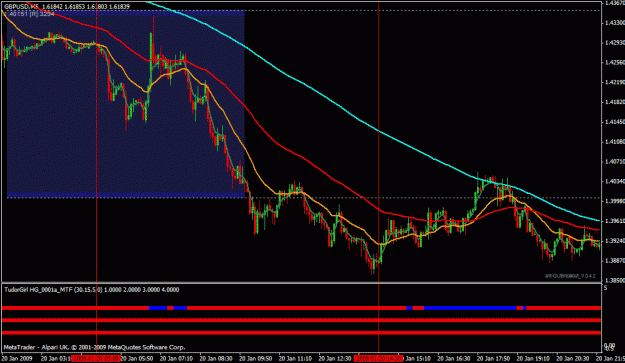Screen dimensions: 625x363
Task: Click the 20 Jan 08:30 time label
Action: pos(216,359)
